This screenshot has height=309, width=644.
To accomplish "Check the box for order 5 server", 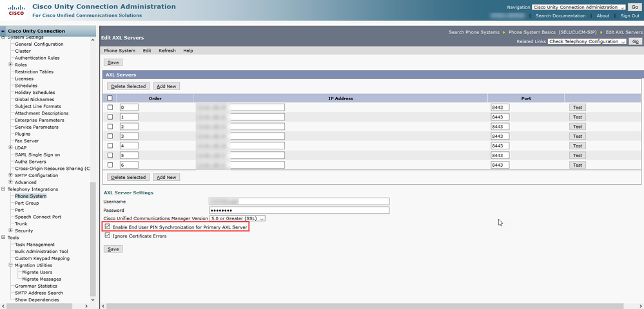I will 110,155.
